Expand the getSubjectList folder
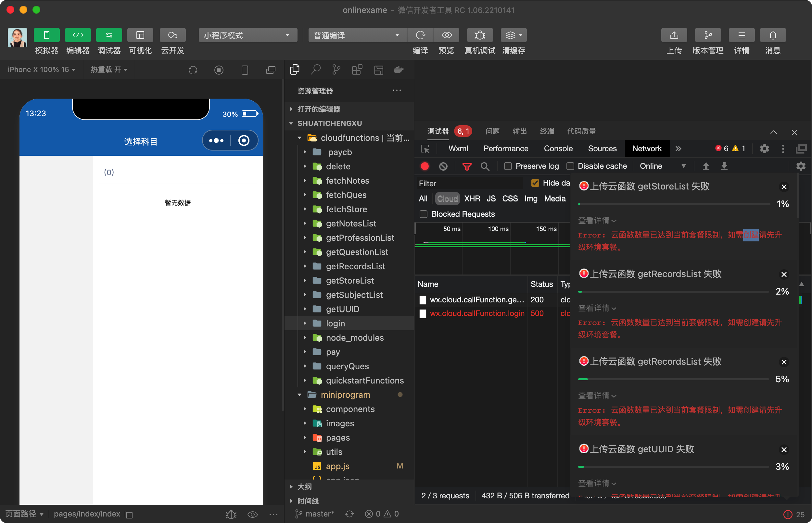The image size is (812, 523). [x=354, y=295]
